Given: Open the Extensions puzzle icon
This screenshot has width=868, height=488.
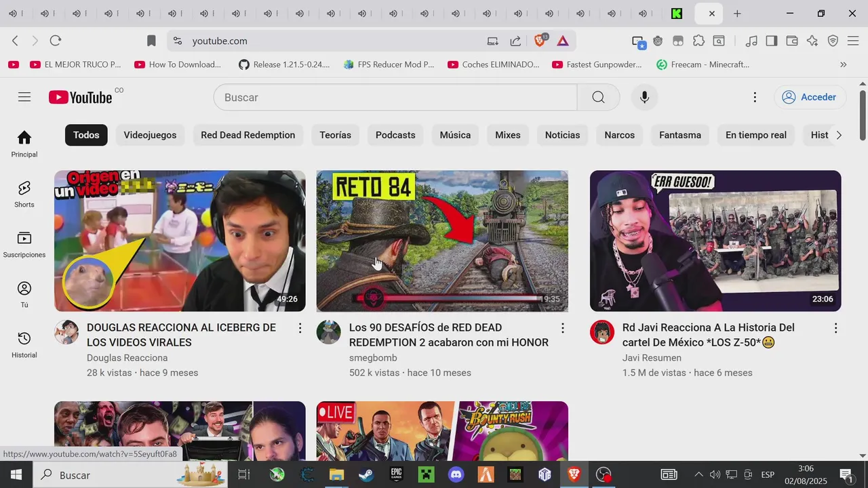Looking at the screenshot, I should click(698, 41).
